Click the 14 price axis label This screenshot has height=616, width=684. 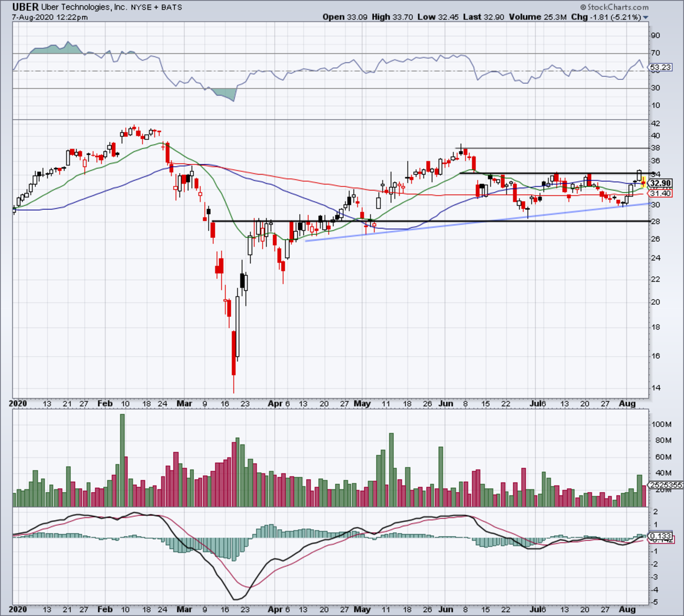(x=655, y=388)
